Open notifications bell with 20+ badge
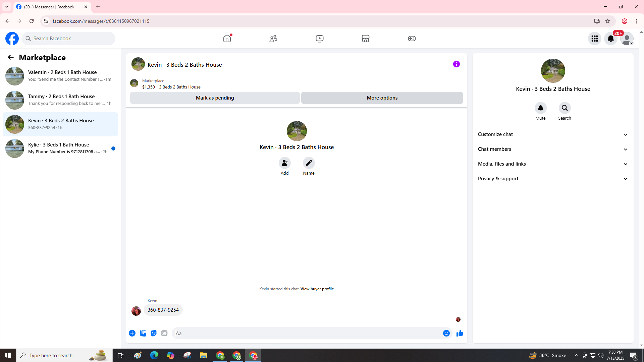Screen dimensions: 644x362 click(610, 39)
